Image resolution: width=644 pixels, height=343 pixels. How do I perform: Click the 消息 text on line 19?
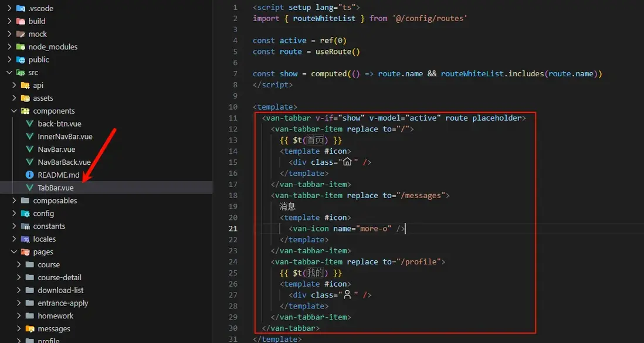pos(287,206)
